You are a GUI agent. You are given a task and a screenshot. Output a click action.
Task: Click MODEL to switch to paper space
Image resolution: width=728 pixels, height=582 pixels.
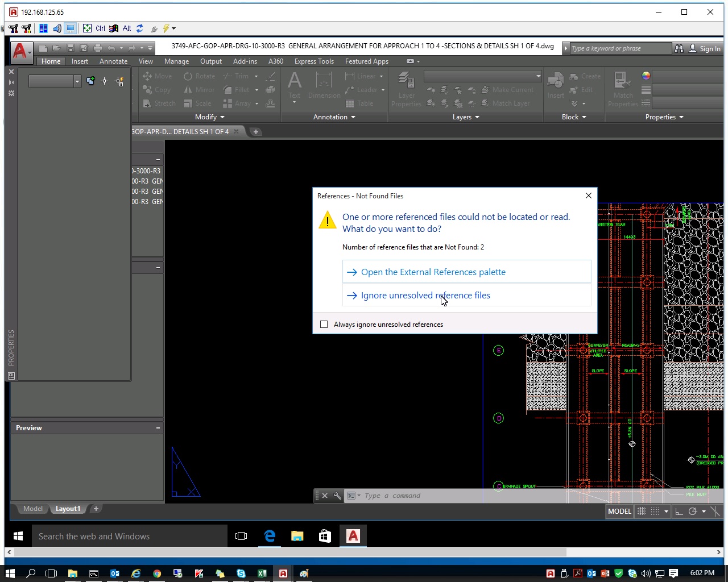[x=619, y=511]
